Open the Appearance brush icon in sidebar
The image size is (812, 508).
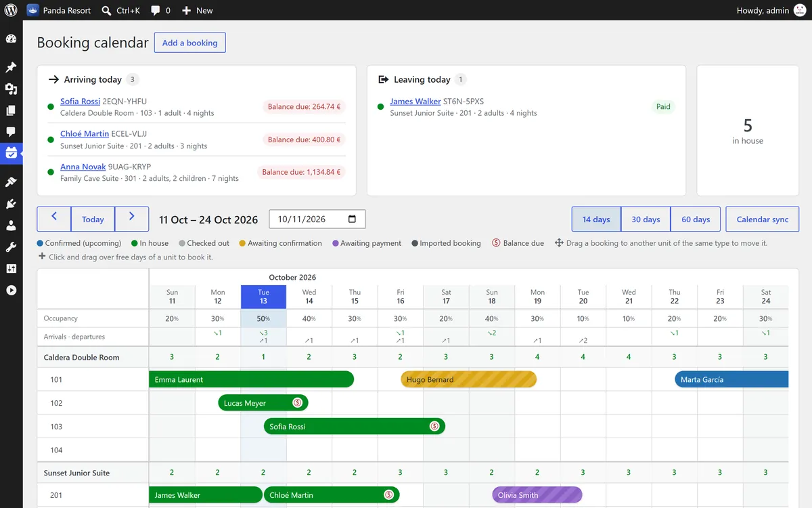11,182
